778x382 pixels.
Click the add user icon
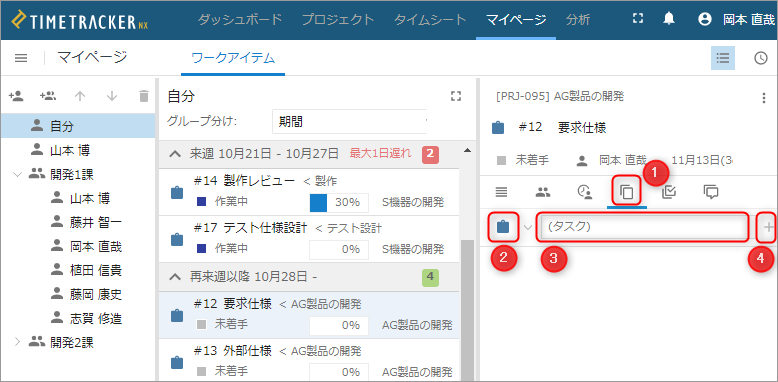coord(16,95)
